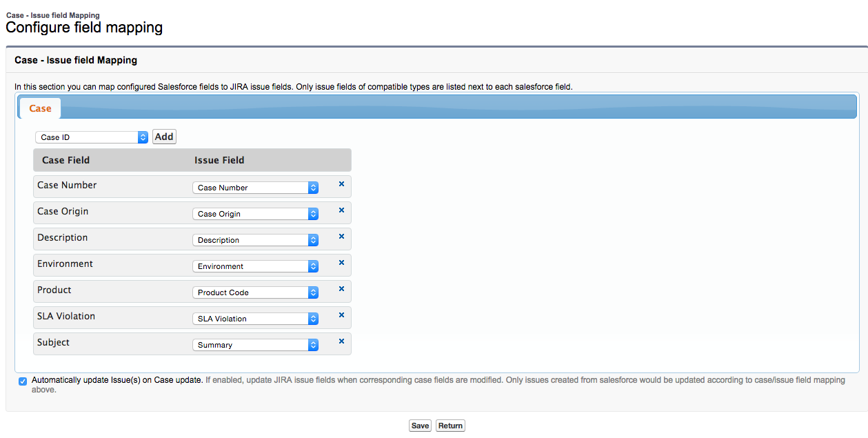Open the Summary dropdown for Subject
868x438 pixels.
[x=255, y=345]
